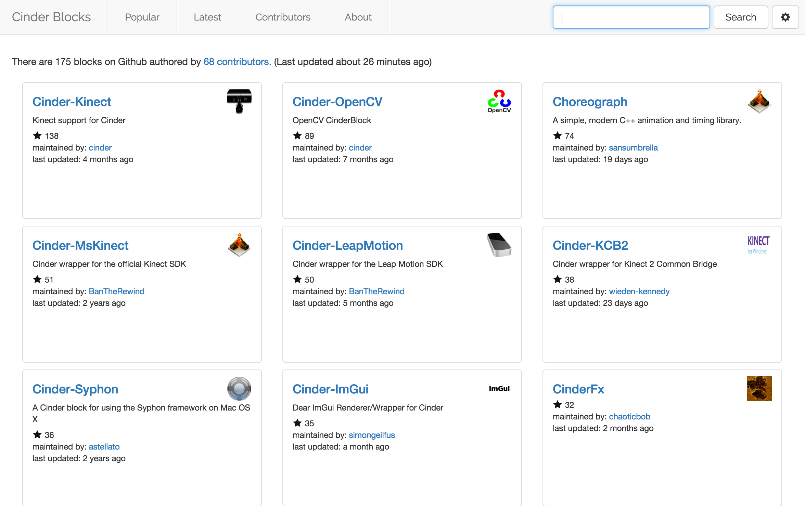Visit maintainer chaoticbob's profile

pyautogui.click(x=629, y=417)
